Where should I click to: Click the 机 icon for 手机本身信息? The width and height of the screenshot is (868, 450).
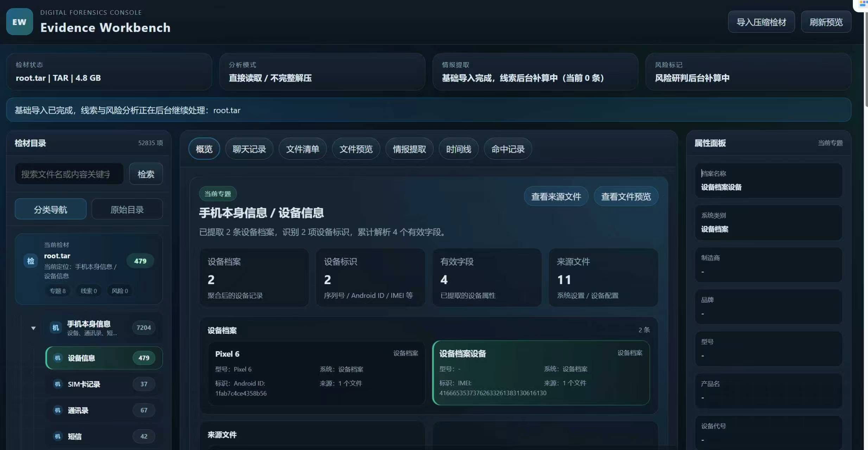56,328
